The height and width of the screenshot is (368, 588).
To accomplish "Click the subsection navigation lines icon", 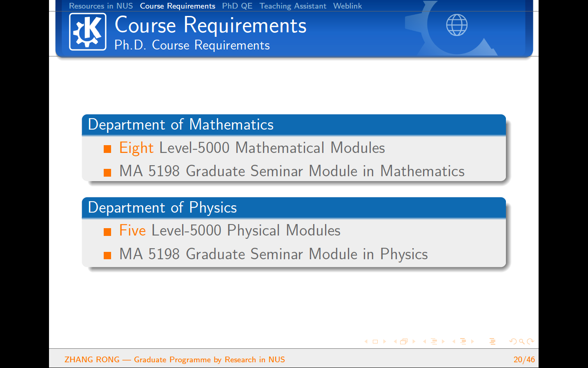I will coord(434,341).
